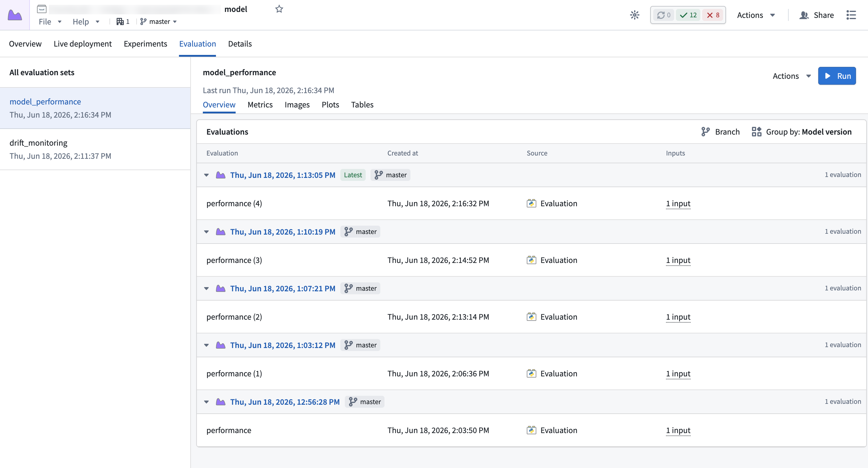Collapse the 12:56:28 PM version group
The height and width of the screenshot is (468, 868).
pyautogui.click(x=206, y=401)
